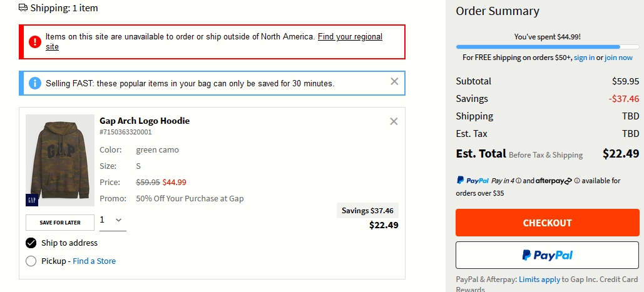This screenshot has width=644, height=292.
Task: Click the SAVE FOR LATER button
Action: tap(60, 223)
